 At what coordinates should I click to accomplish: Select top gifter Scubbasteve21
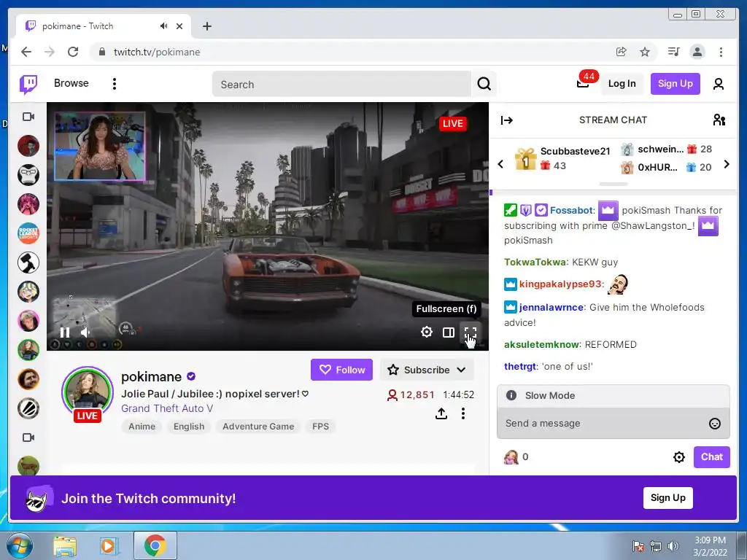(575, 152)
